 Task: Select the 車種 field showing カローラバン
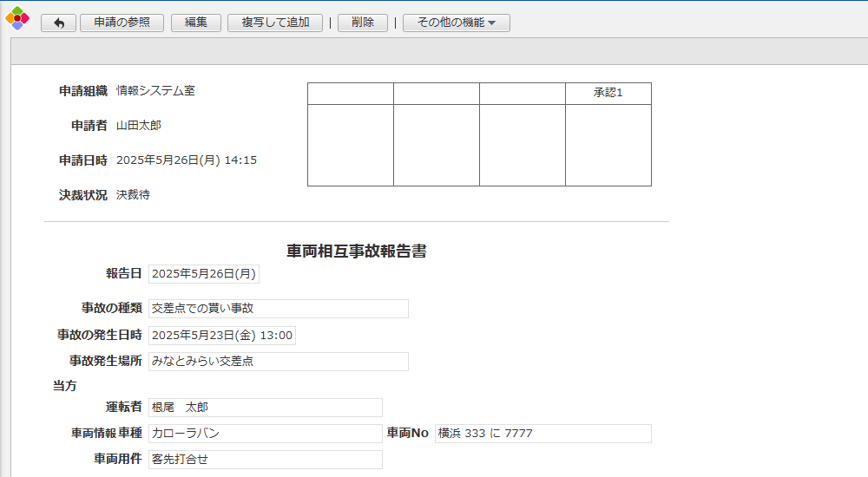(x=265, y=434)
